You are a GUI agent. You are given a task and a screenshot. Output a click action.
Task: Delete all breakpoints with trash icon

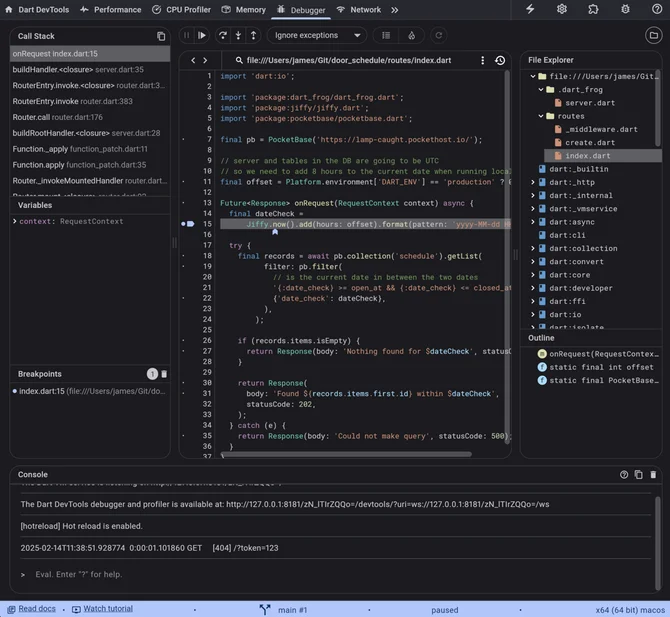pos(164,374)
